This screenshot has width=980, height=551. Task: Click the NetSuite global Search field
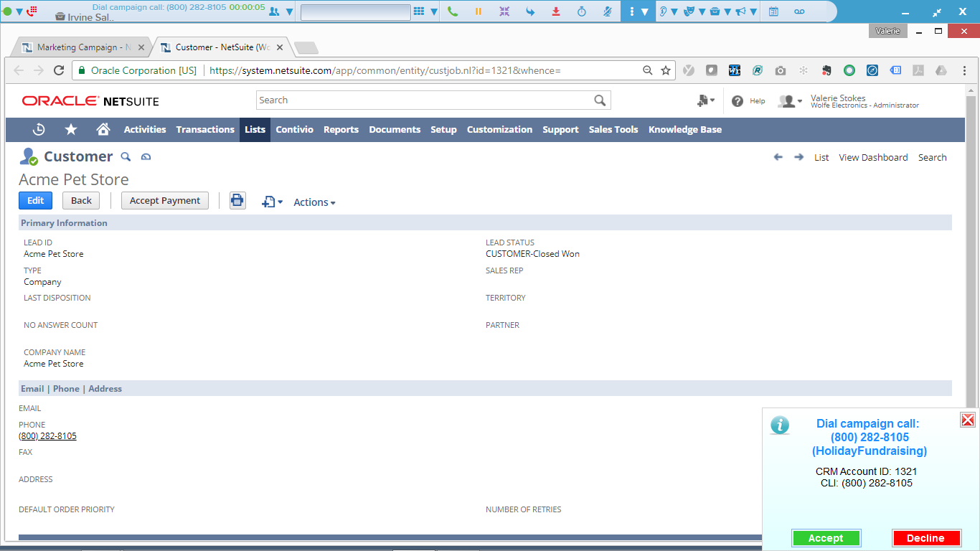423,100
